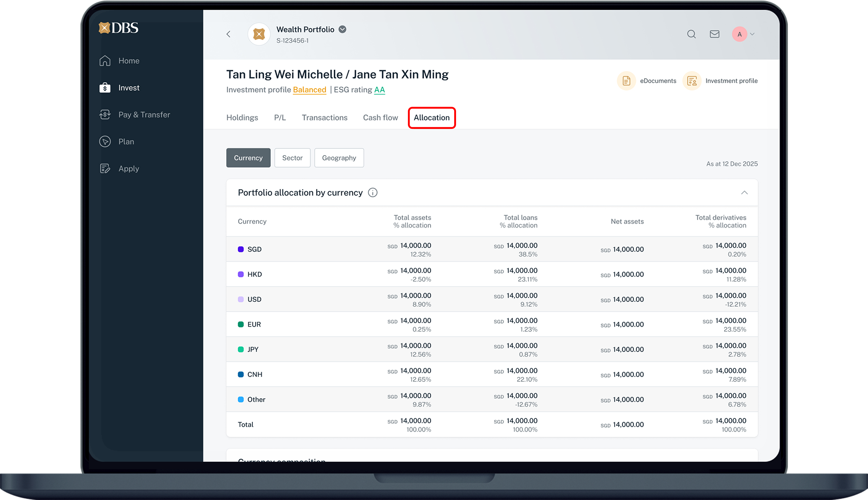
Task: Switch to the Cash flow tab
Action: click(380, 118)
